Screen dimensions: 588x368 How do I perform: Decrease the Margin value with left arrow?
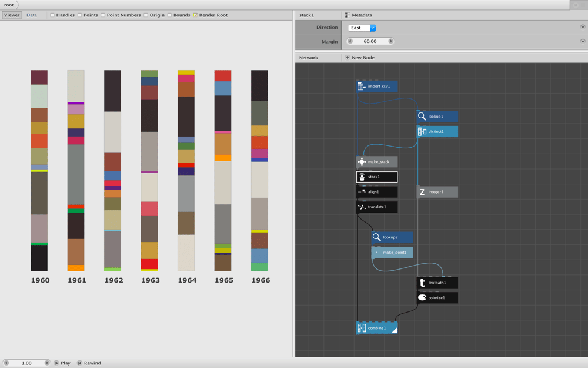(x=350, y=41)
